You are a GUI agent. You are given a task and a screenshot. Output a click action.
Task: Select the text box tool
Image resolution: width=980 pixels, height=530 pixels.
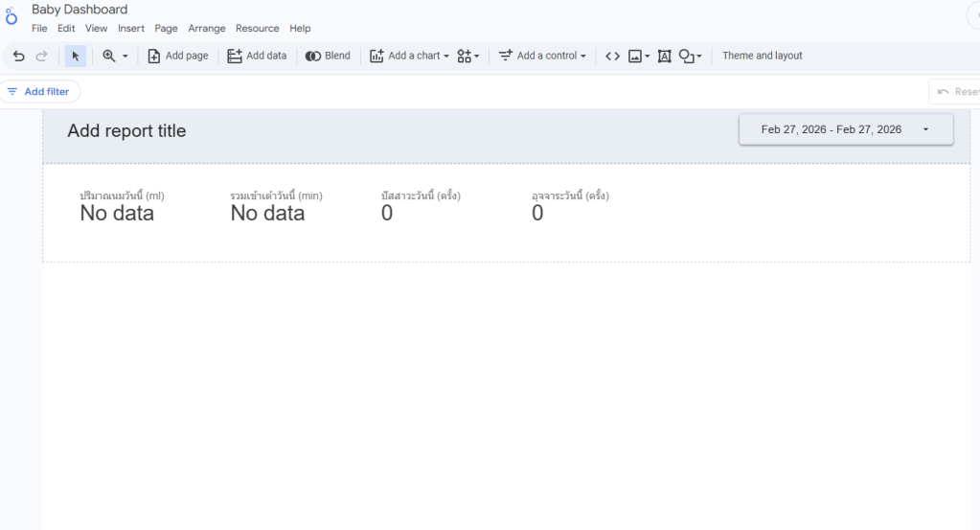pos(665,57)
